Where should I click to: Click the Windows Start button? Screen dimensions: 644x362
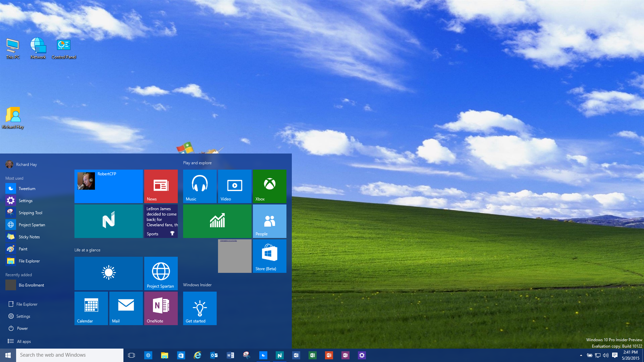tap(8, 355)
